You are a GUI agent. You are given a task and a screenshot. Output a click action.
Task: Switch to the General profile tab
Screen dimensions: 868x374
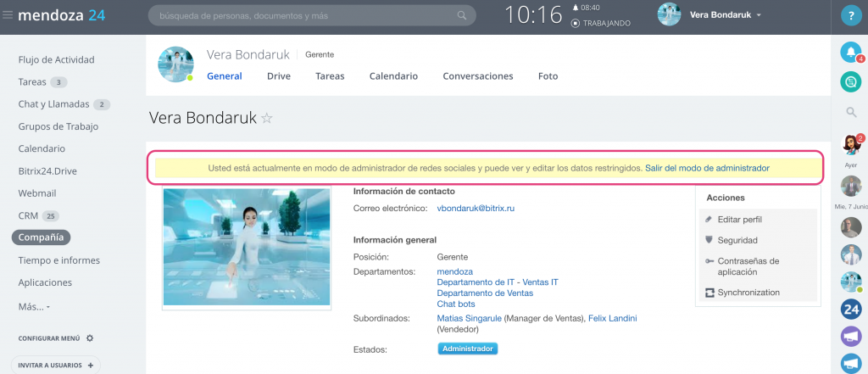pyautogui.click(x=224, y=76)
